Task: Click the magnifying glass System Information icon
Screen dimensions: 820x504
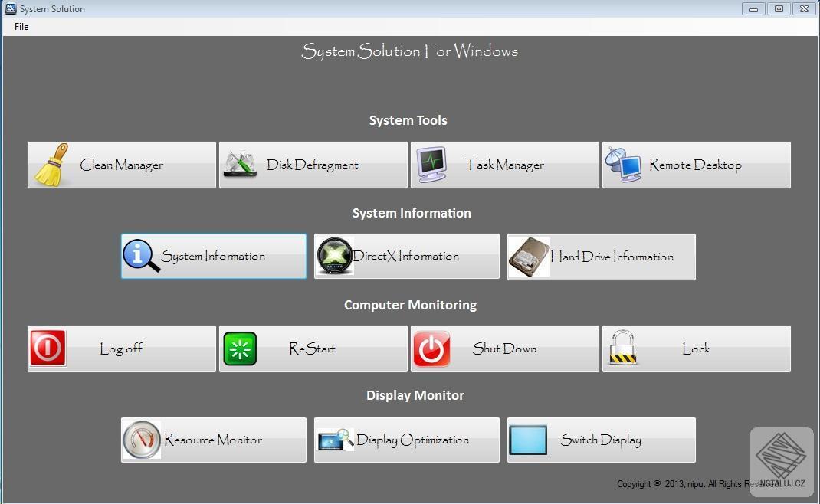Action: click(x=139, y=256)
